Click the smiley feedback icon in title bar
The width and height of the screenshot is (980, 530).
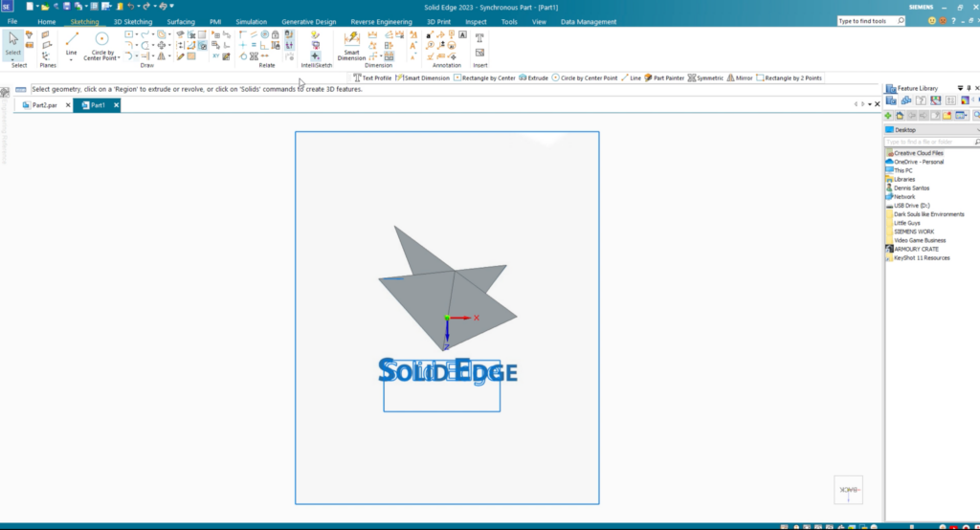(x=932, y=21)
